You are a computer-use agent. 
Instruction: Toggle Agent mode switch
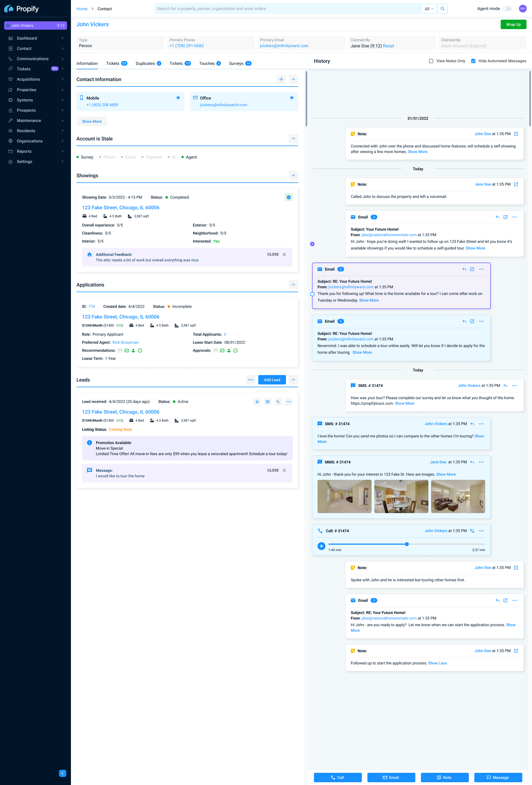507,9
